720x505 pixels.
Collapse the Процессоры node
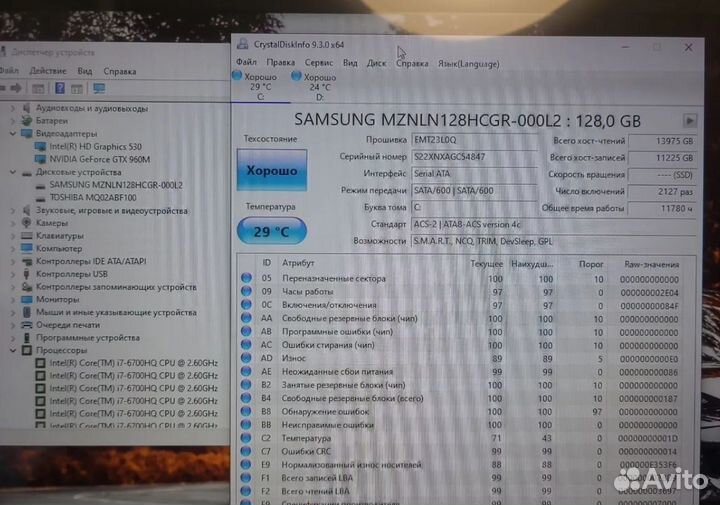[13, 350]
